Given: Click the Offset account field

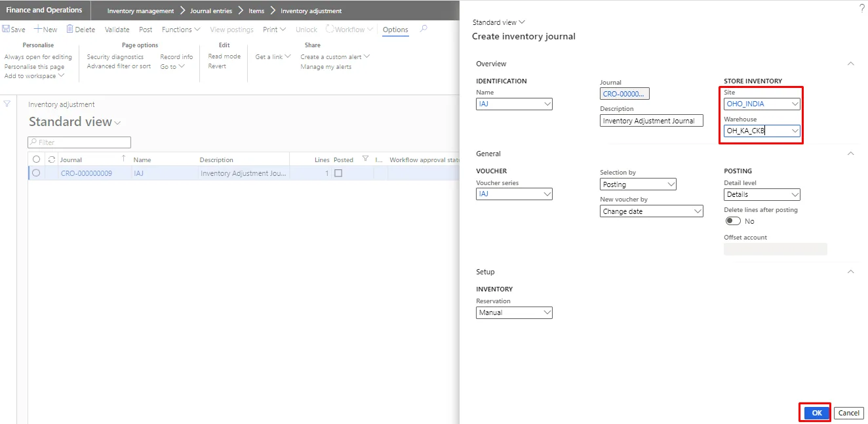Looking at the screenshot, I should [x=776, y=249].
